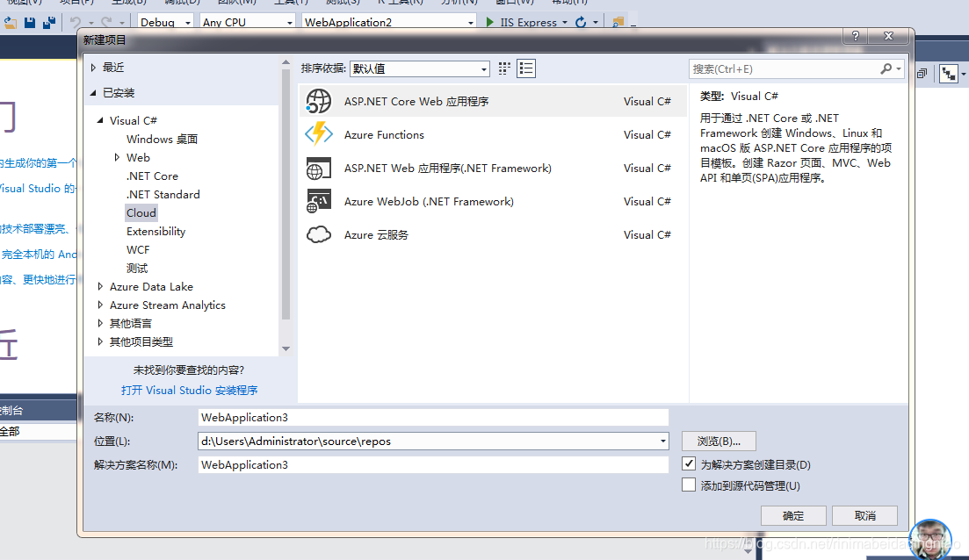Select .NET Standard in the tree

[x=163, y=195]
